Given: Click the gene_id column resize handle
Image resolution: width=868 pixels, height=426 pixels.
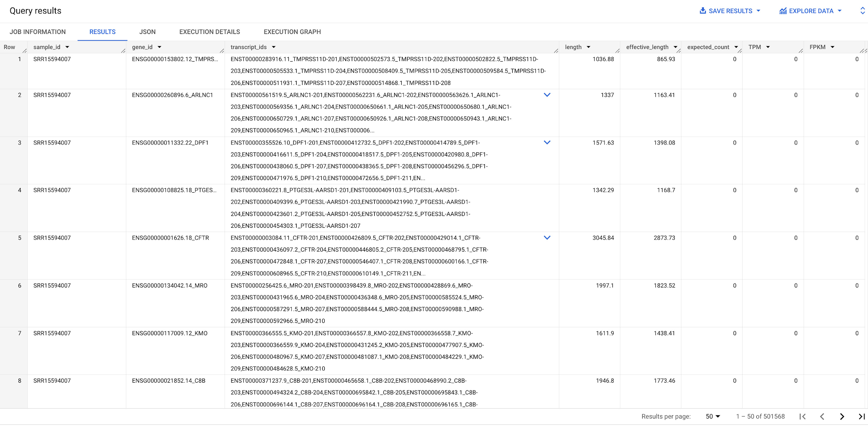Looking at the screenshot, I should coord(222,51).
